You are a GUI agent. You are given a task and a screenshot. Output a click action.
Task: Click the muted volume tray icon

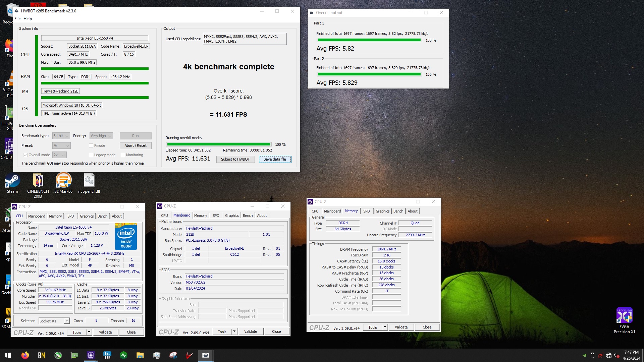pos(616,356)
